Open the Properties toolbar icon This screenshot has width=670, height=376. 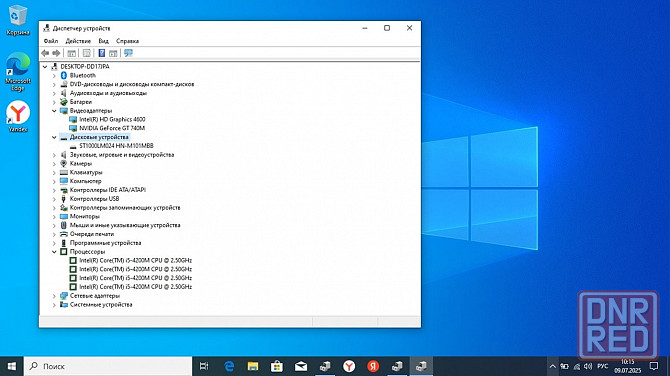pyautogui.click(x=86, y=53)
